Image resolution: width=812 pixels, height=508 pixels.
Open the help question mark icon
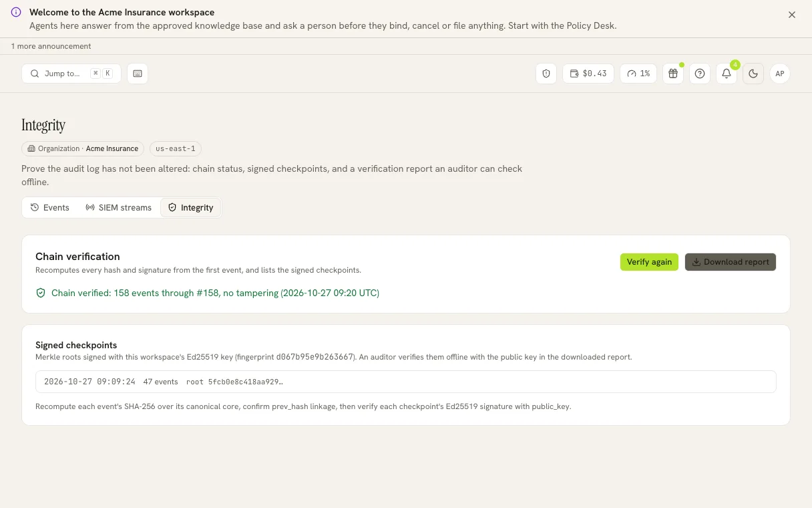tap(700, 74)
